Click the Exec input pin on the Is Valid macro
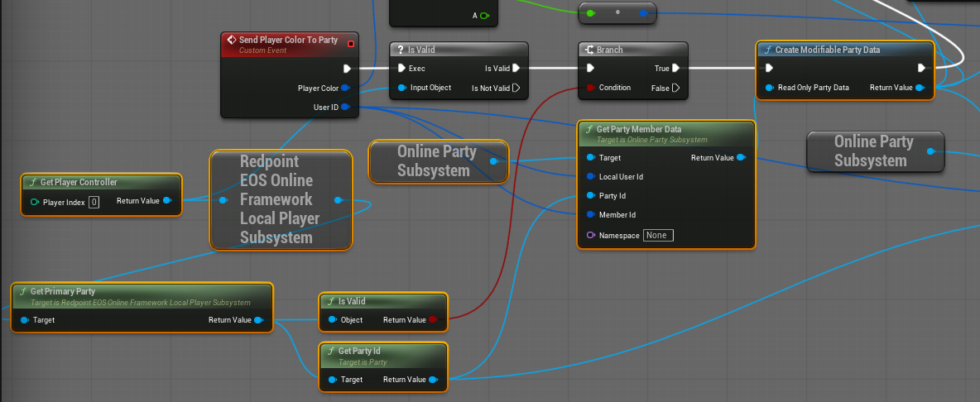The width and height of the screenshot is (980, 402). pos(401,69)
